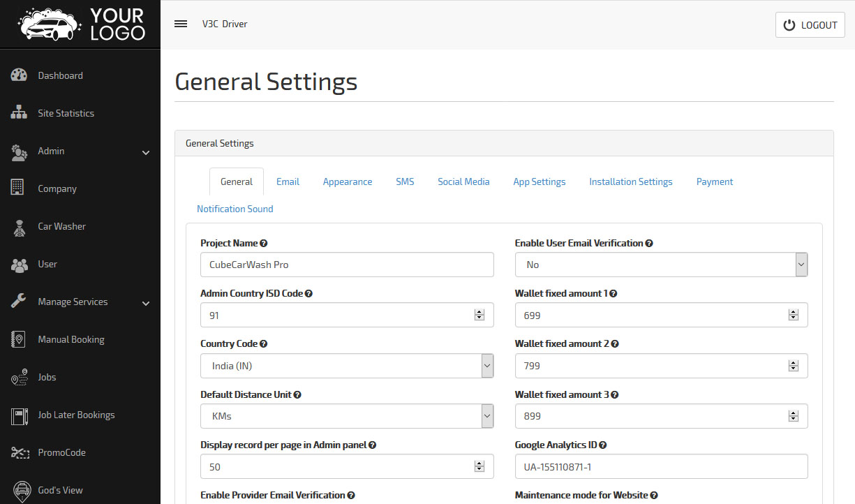Click the Wallet fixed amount 3 field
The image size is (855, 504).
(x=662, y=415)
